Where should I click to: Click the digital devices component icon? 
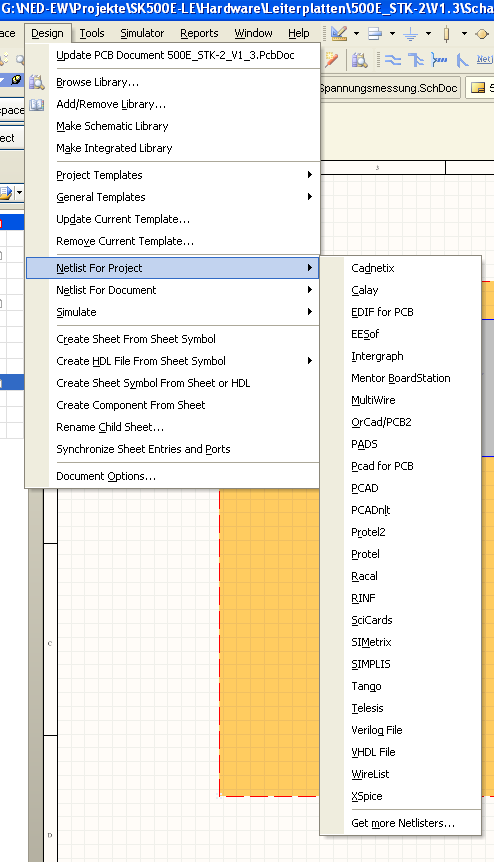[446, 34]
